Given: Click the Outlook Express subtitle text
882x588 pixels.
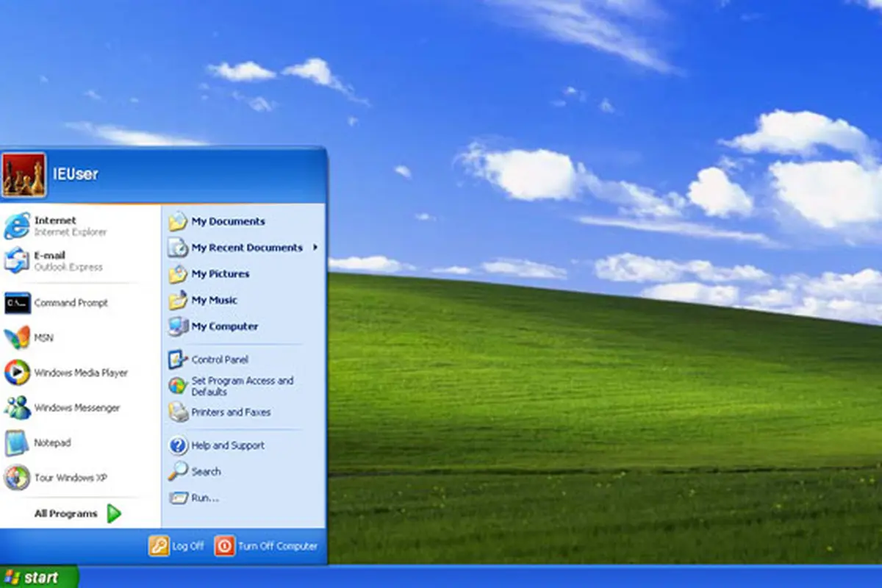Looking at the screenshot, I should tap(68, 268).
